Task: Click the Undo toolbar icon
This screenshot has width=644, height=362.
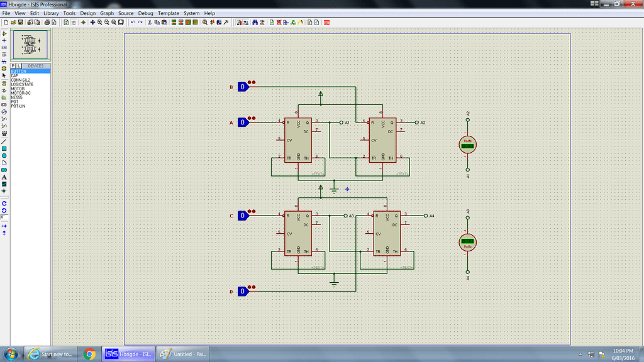Action: tap(133, 23)
